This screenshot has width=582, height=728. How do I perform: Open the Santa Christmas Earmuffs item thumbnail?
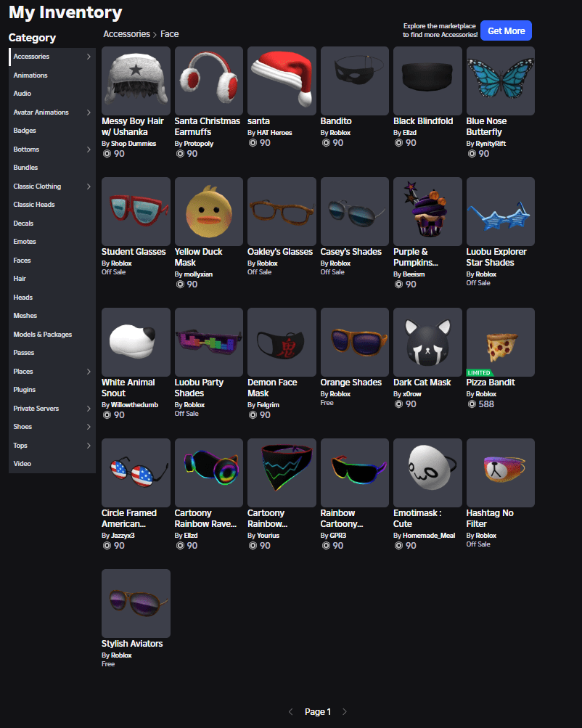[x=208, y=81]
